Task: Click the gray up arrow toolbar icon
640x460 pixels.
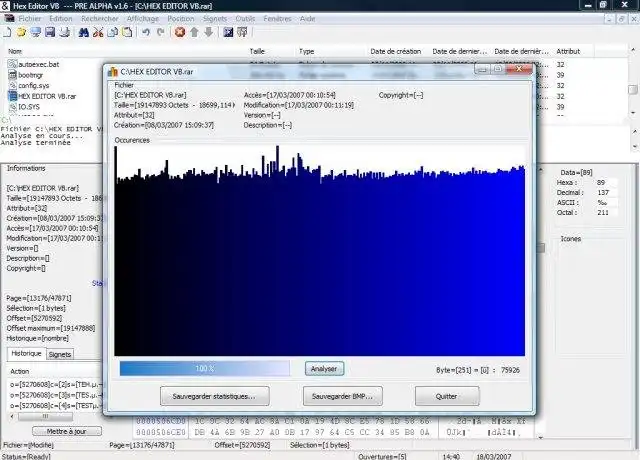Action: tap(194, 32)
